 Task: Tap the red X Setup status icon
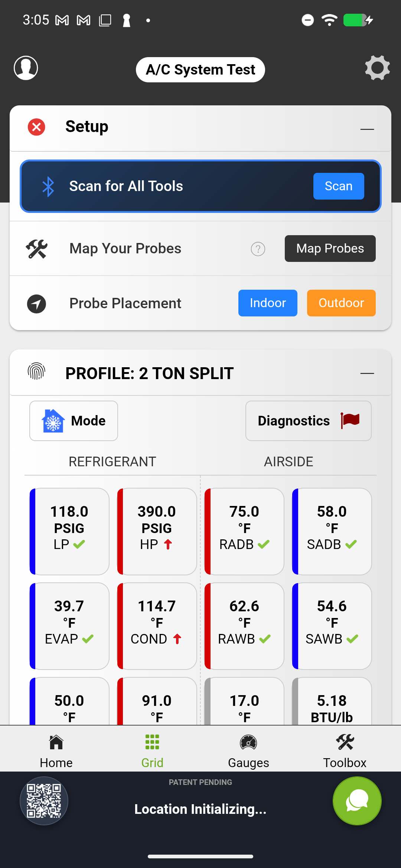pyautogui.click(x=36, y=127)
